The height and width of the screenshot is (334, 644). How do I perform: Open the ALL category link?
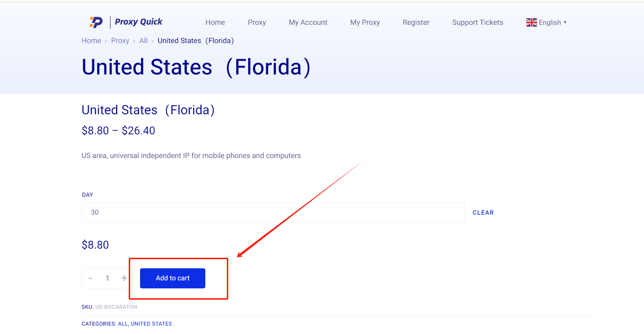click(123, 324)
